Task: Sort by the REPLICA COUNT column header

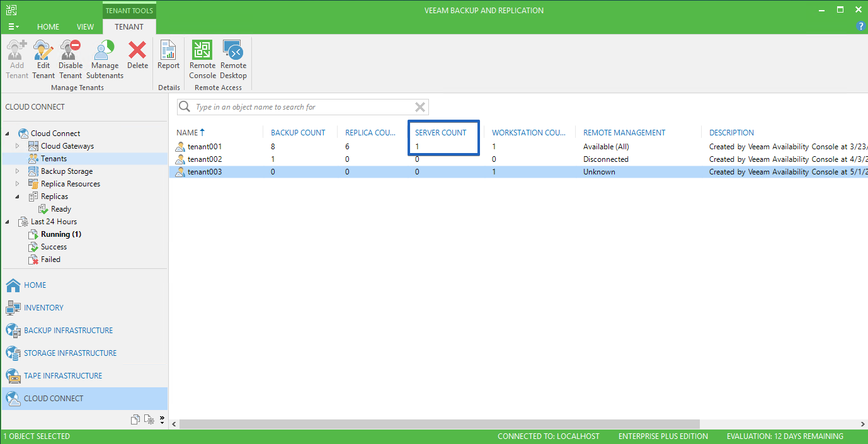Action: coord(370,133)
